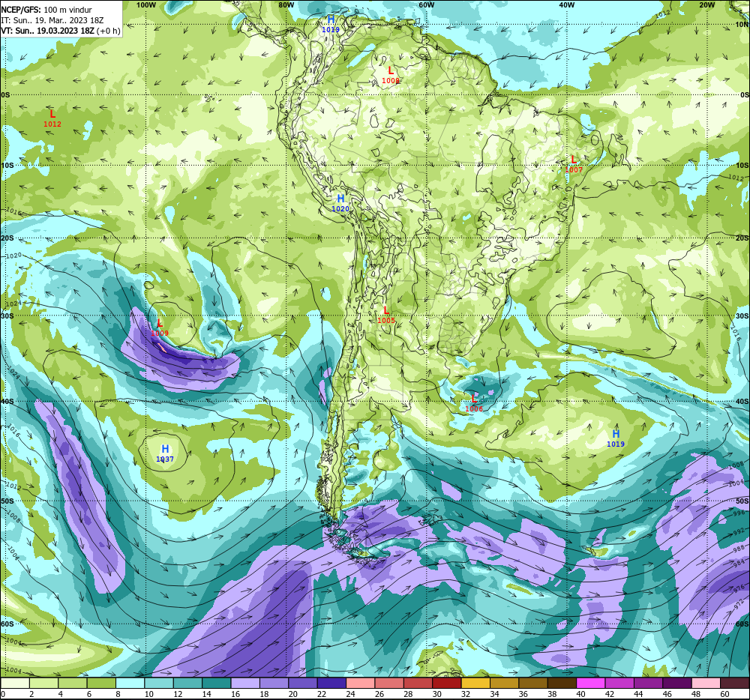Click the legend value label '60'
Screen dimensions: 750x700
click(724, 694)
